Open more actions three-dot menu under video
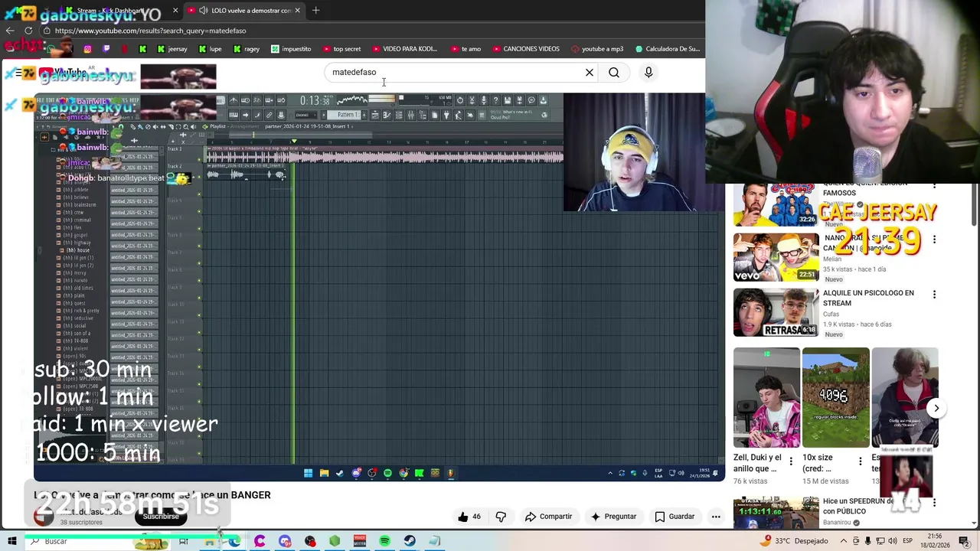Screen dimensions: 980x551 716,517
